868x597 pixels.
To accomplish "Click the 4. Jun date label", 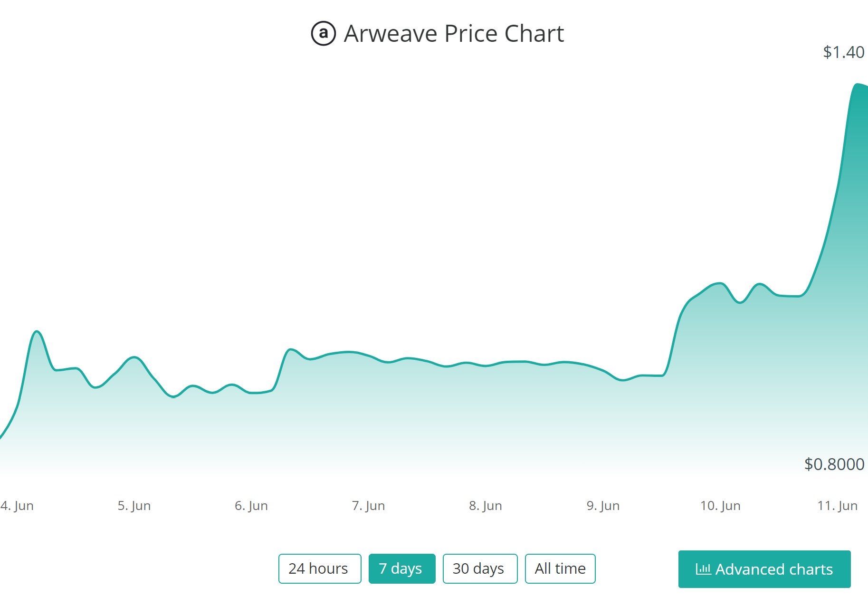I will [x=17, y=506].
